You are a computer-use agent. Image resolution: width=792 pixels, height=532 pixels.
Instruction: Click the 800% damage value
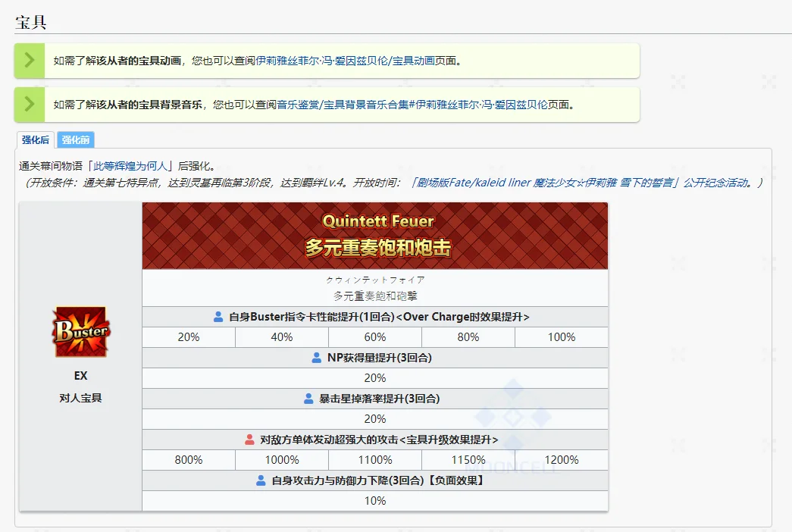click(189, 460)
